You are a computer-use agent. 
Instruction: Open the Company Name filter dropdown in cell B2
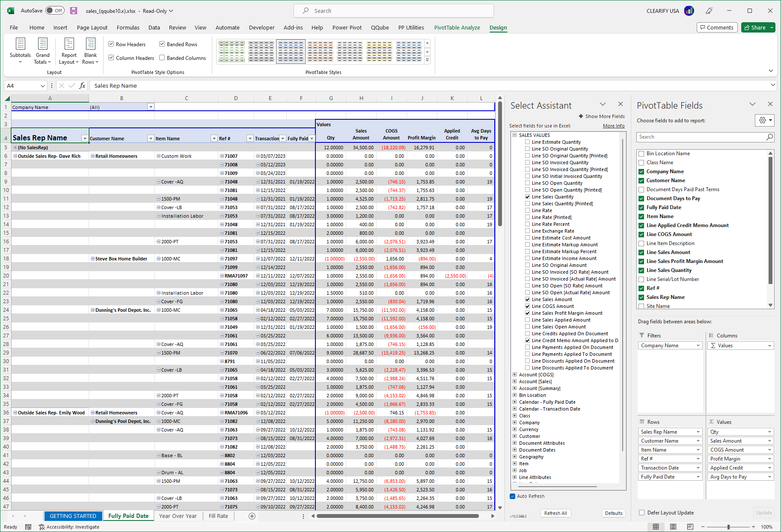[151, 106]
